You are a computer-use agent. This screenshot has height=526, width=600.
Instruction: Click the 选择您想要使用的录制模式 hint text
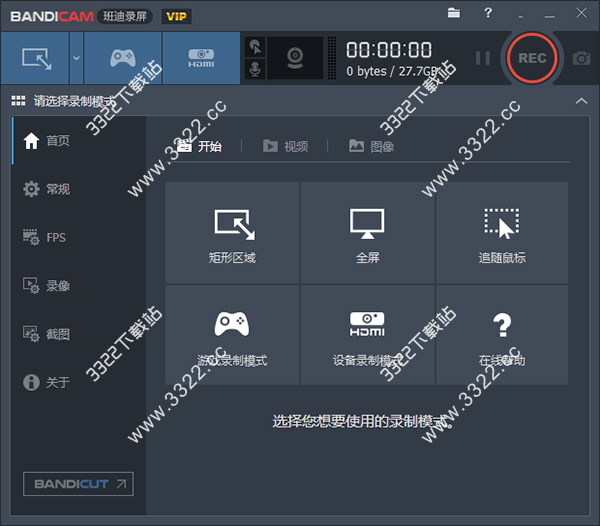[x=363, y=421]
